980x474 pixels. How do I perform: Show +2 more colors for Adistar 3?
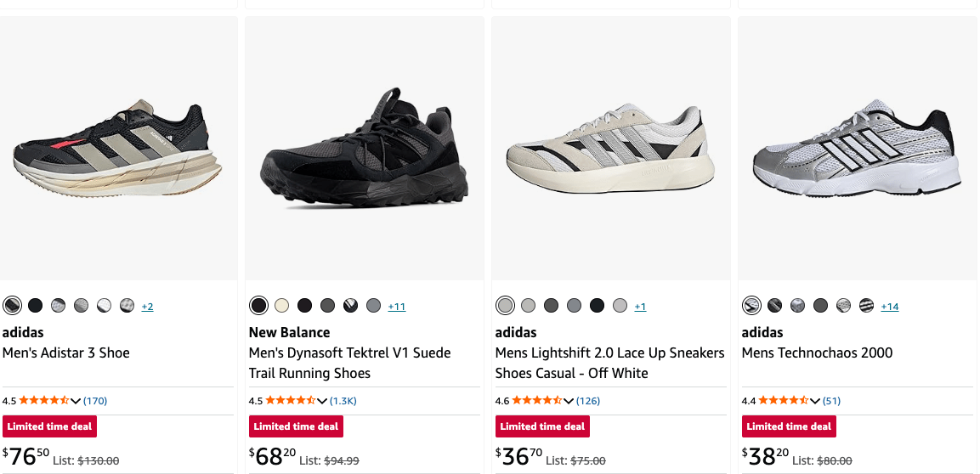coord(148,307)
